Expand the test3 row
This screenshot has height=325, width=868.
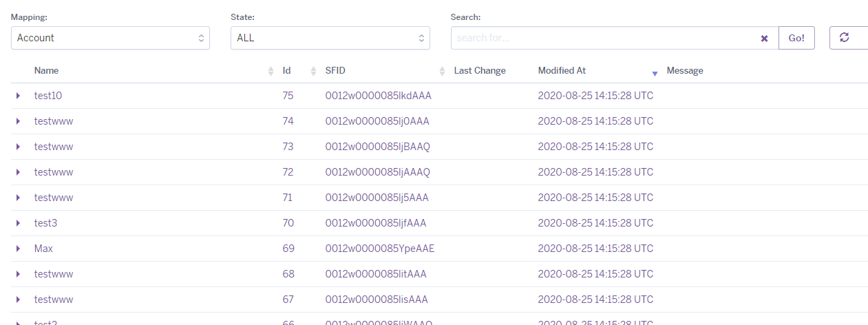point(19,223)
